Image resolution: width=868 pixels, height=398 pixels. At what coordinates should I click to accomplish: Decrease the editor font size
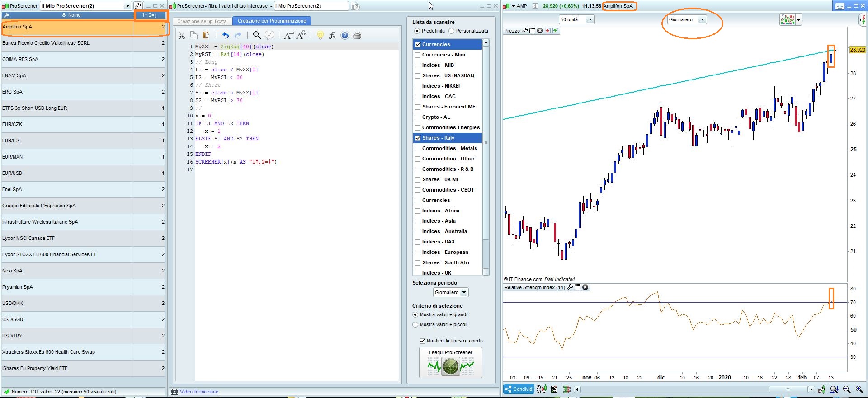(288, 36)
